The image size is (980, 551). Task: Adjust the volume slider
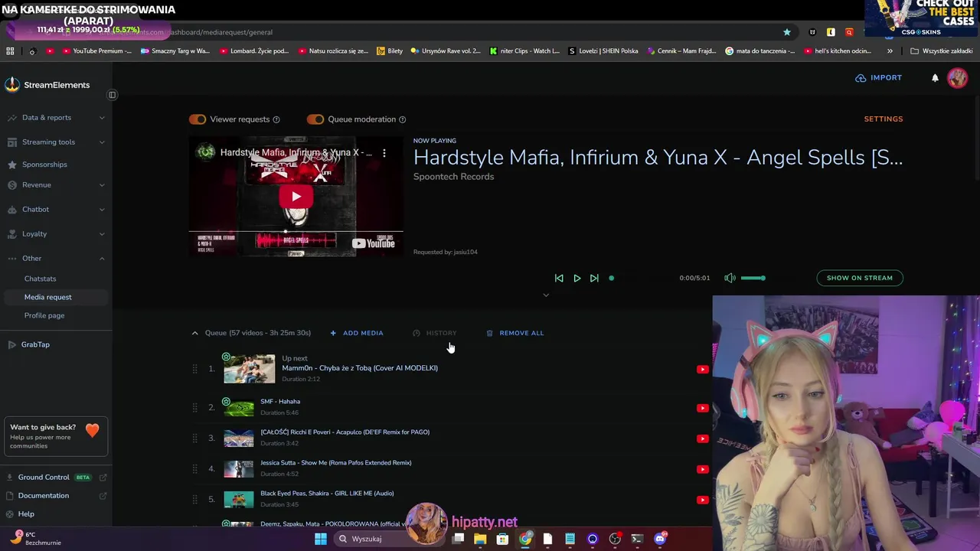pyautogui.click(x=753, y=278)
